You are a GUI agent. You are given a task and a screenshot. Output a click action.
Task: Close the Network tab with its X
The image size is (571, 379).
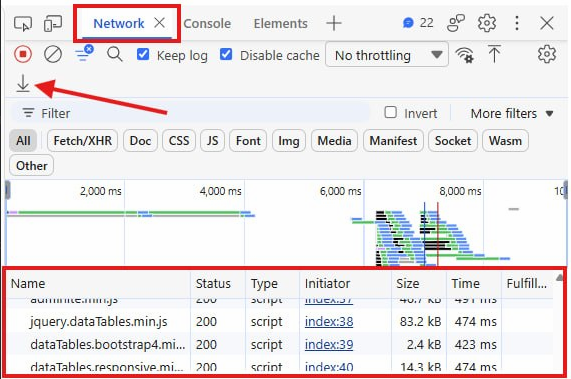tap(160, 23)
